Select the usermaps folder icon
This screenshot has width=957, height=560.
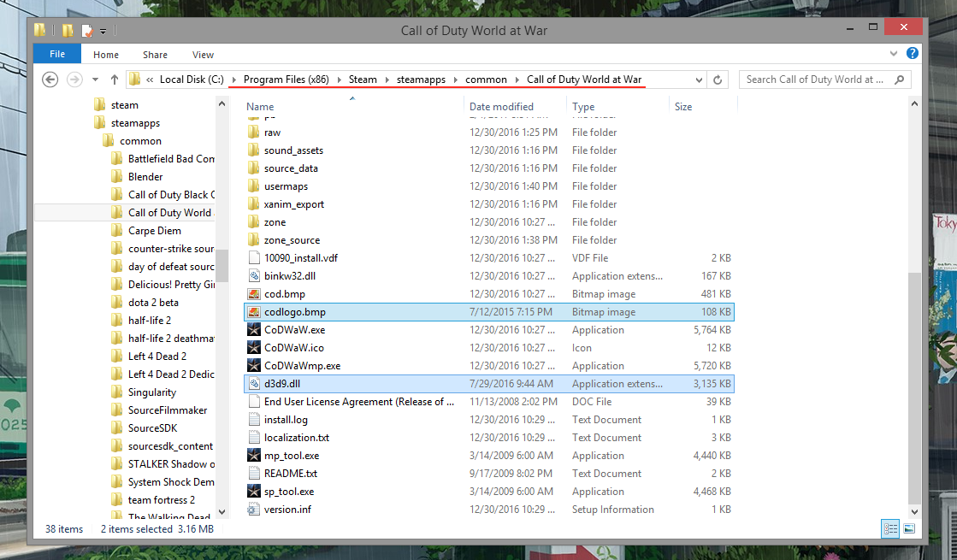tap(254, 186)
